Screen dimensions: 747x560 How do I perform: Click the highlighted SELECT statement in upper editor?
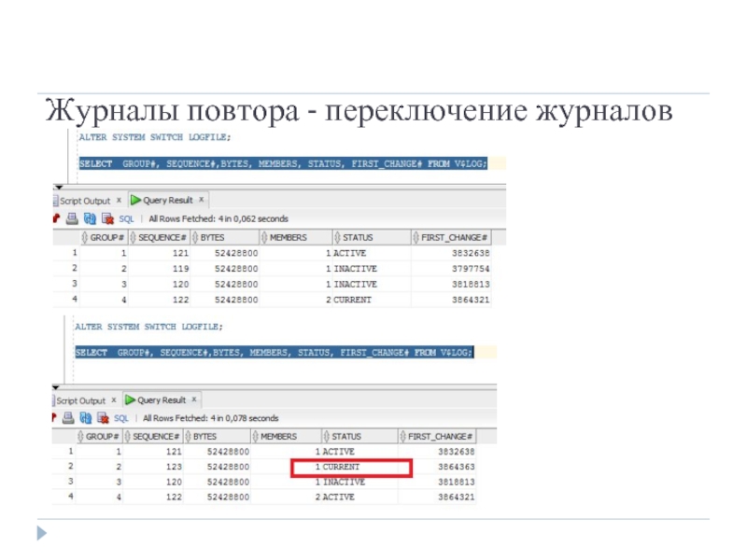(283, 164)
